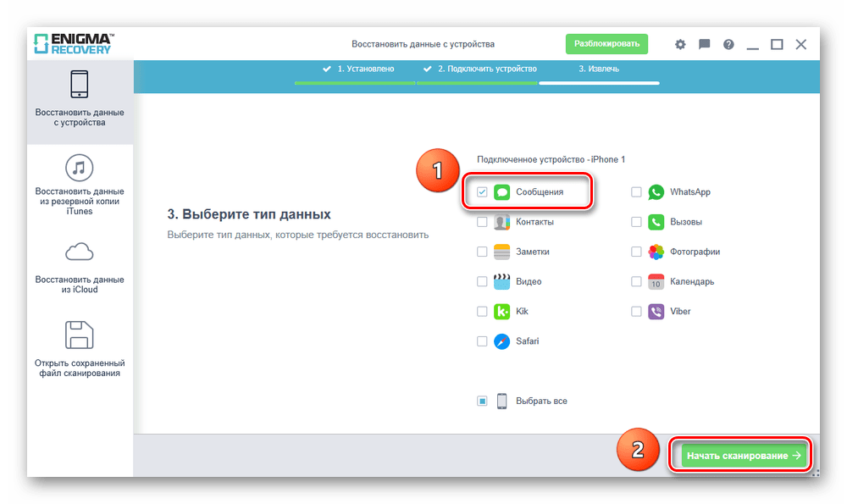Select Открыть сохраненный файл сканирования
Screen dimensions: 847x504
coord(80,349)
